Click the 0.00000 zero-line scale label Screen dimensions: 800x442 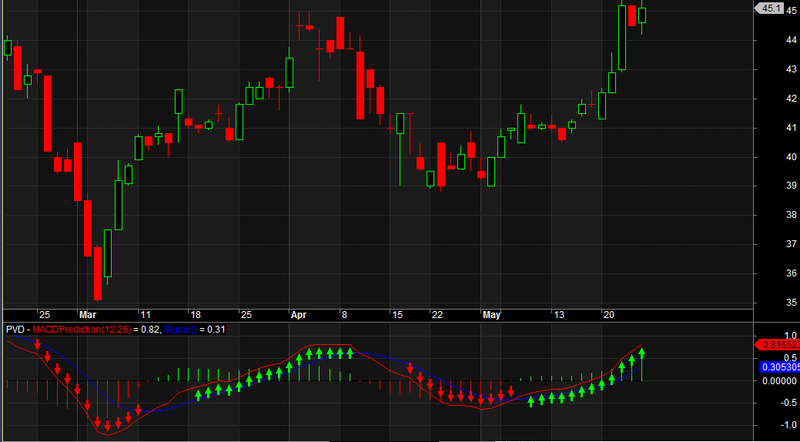[x=778, y=381]
